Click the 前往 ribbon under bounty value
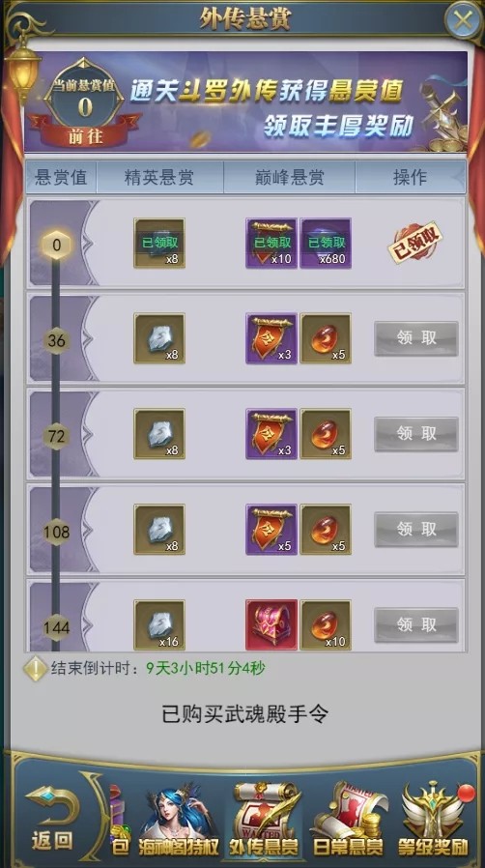The width and height of the screenshot is (485, 868). (x=85, y=135)
